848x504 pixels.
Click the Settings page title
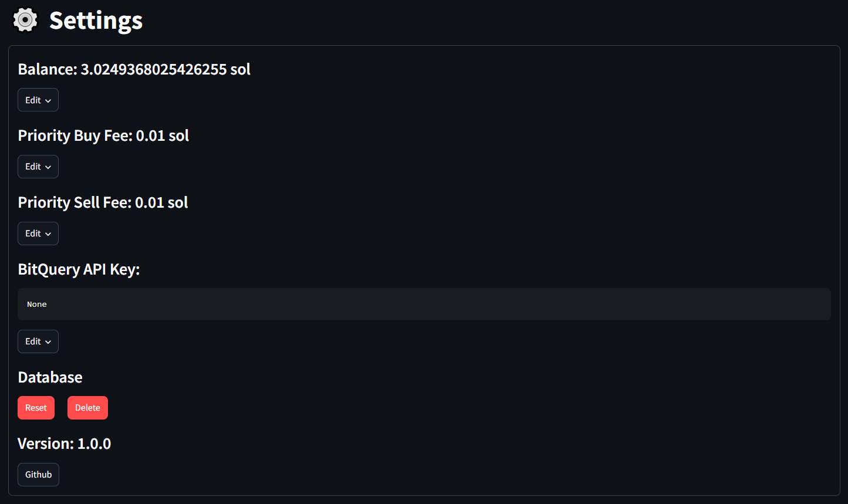click(x=96, y=21)
